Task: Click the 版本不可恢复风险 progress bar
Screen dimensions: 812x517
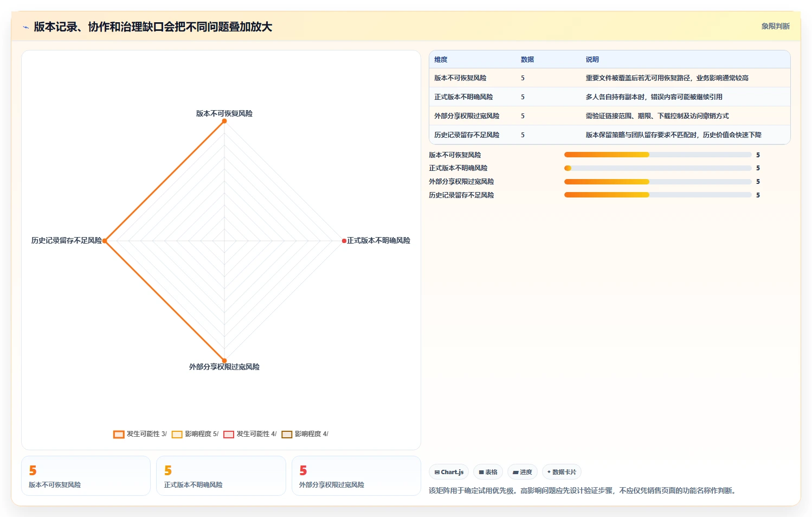Action: (x=658, y=155)
